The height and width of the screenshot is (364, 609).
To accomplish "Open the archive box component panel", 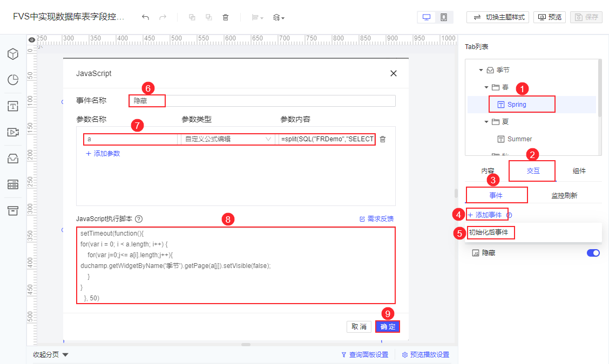I will [x=13, y=210].
